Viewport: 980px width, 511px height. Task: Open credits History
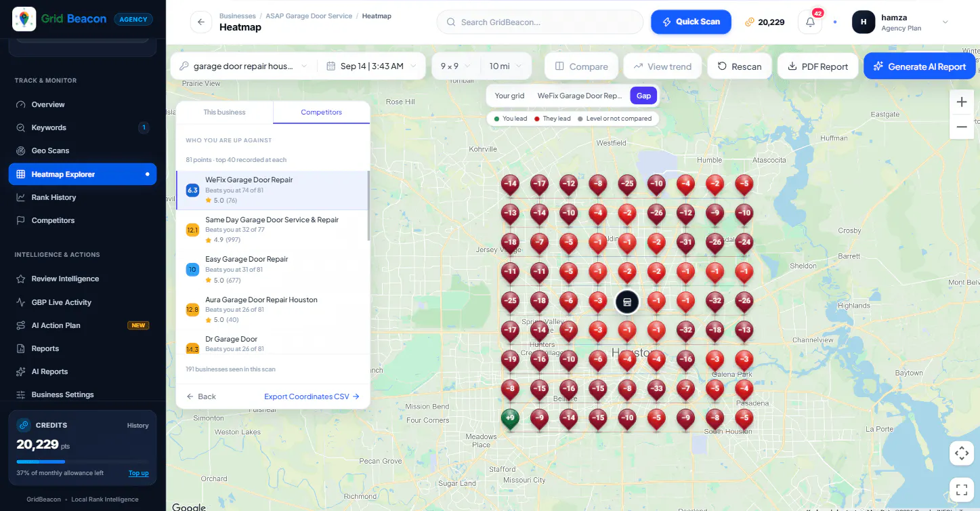pos(137,426)
